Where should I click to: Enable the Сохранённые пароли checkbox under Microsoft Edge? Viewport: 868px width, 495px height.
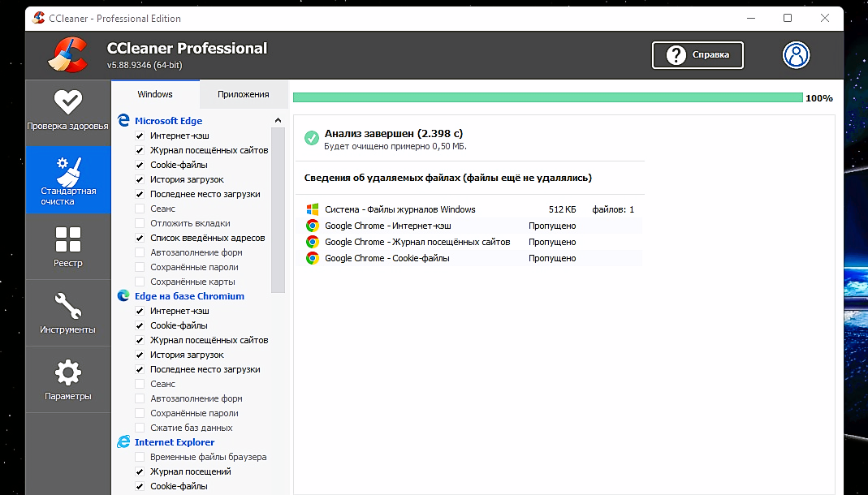pyautogui.click(x=140, y=267)
